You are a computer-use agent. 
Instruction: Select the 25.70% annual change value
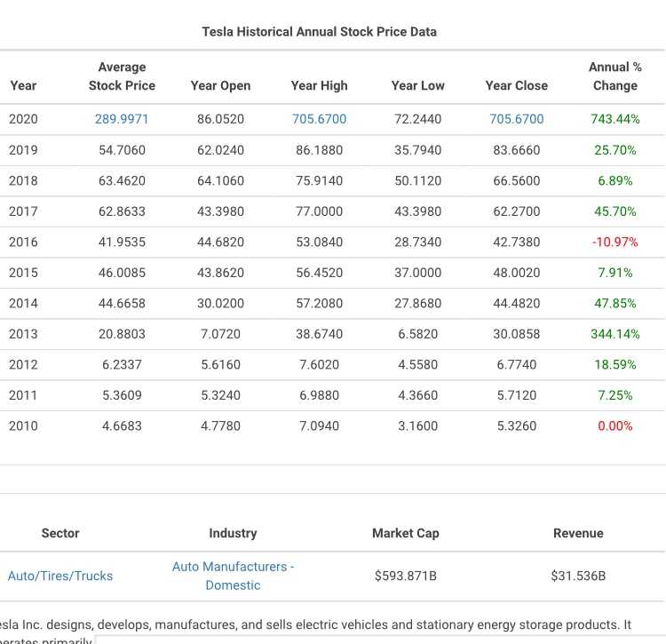click(615, 150)
